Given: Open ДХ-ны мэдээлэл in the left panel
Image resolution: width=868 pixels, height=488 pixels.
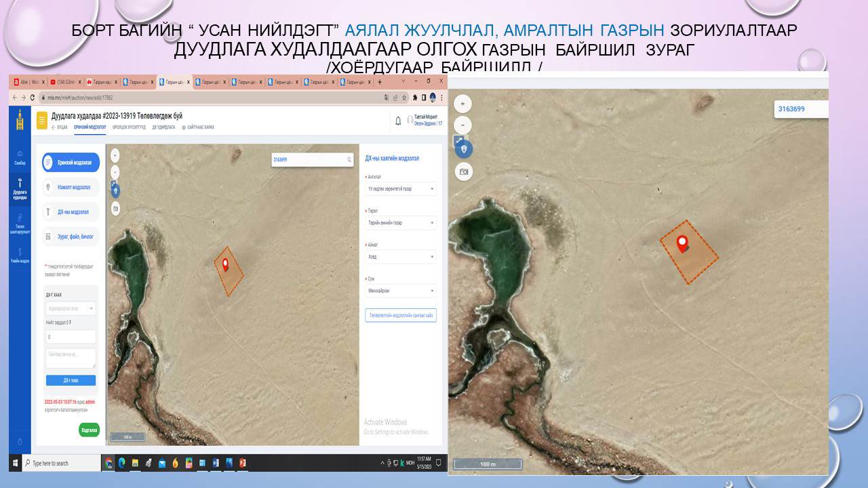Looking at the screenshot, I should click(71, 211).
